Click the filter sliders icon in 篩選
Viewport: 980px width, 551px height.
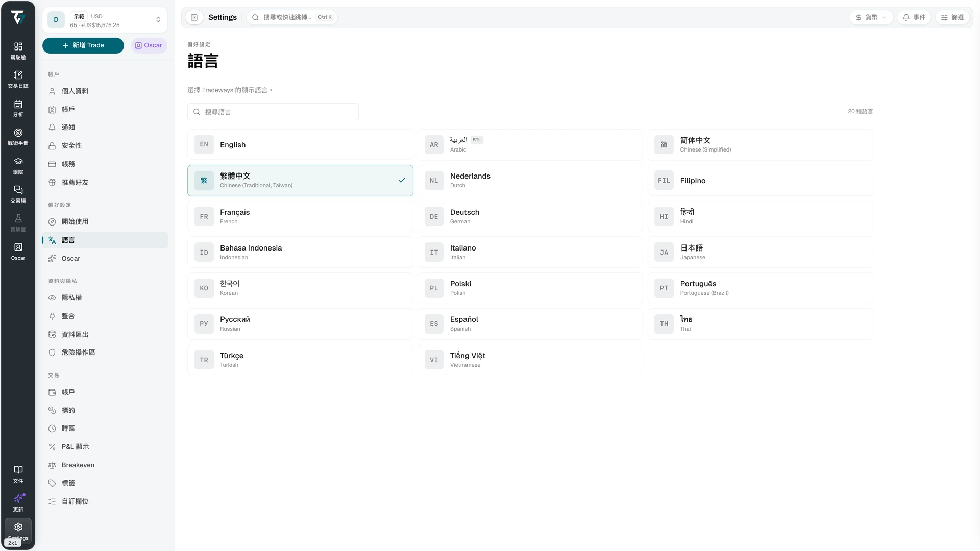point(944,17)
